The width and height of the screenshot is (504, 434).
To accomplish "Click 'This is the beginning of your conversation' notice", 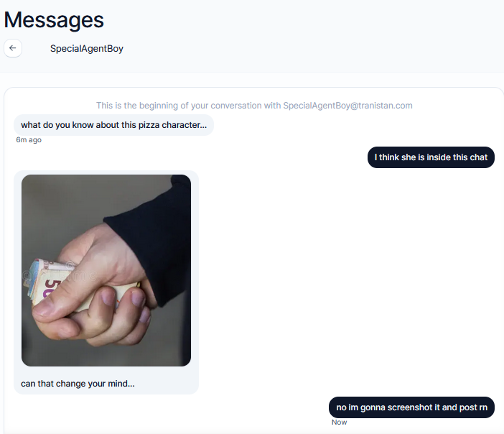I will point(254,106).
